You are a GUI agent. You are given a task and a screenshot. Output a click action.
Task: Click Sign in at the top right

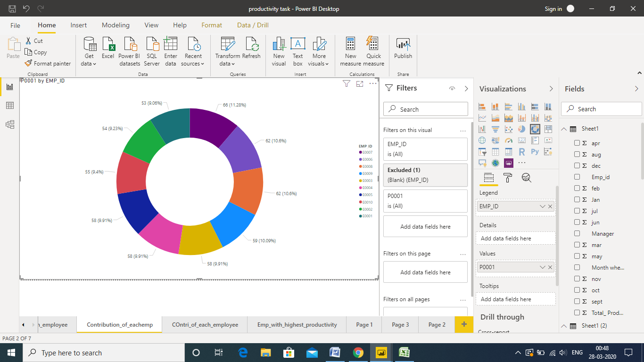click(x=553, y=8)
